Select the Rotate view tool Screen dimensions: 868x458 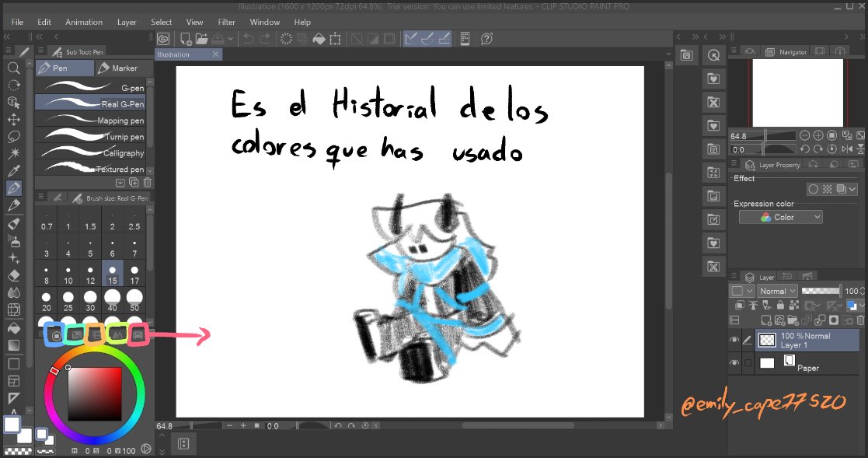coord(14,86)
